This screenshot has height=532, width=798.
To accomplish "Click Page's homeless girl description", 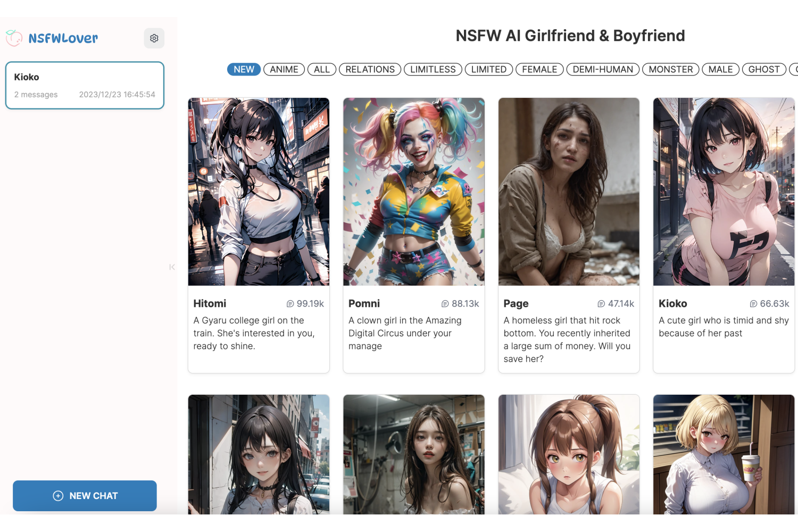I will point(567,339).
